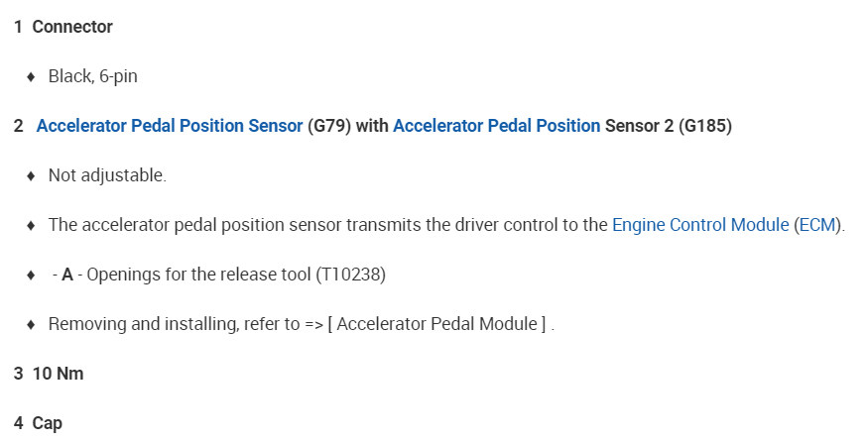The image size is (868, 443).
Task: Click the 'Sensor 2 (G185)' text
Action: pos(669,126)
